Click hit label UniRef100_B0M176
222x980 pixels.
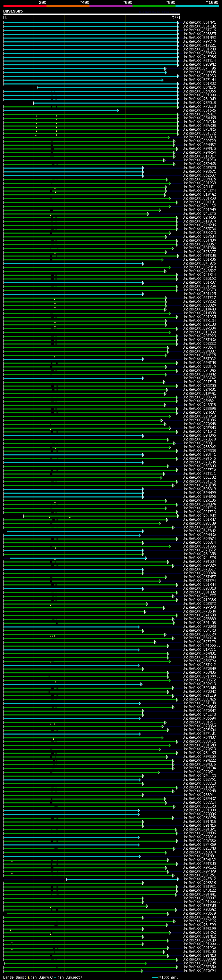click(x=199, y=88)
